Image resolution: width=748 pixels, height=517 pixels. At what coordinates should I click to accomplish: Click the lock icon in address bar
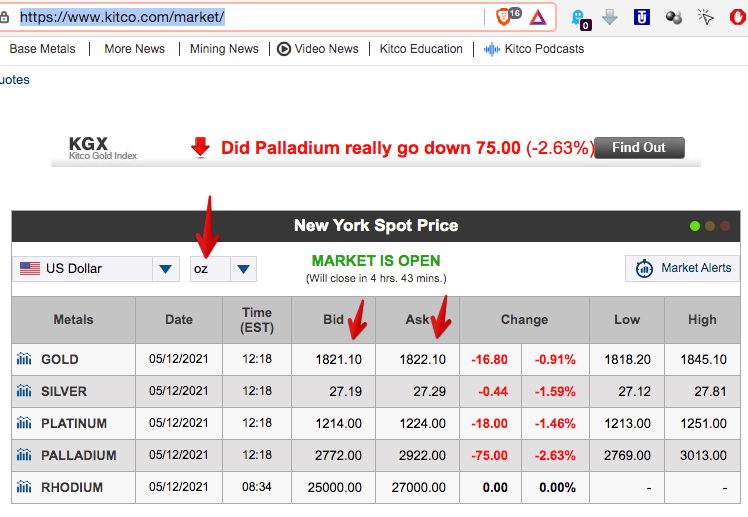4,18
